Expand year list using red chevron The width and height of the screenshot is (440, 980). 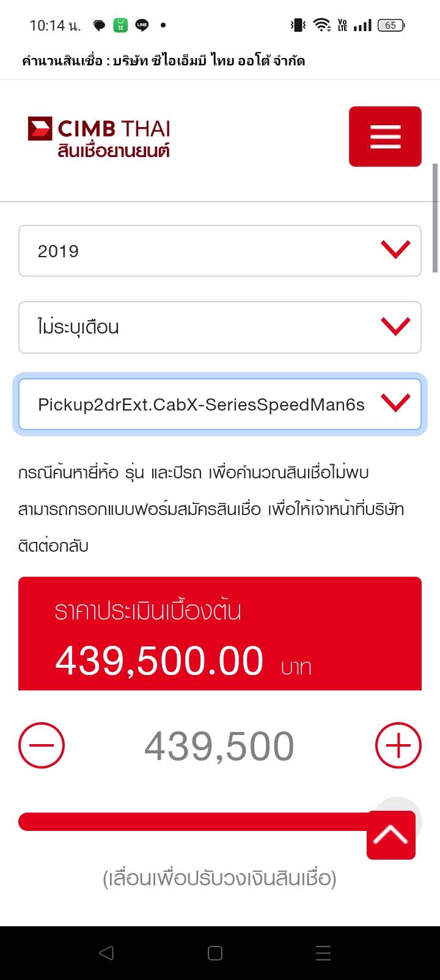click(395, 250)
